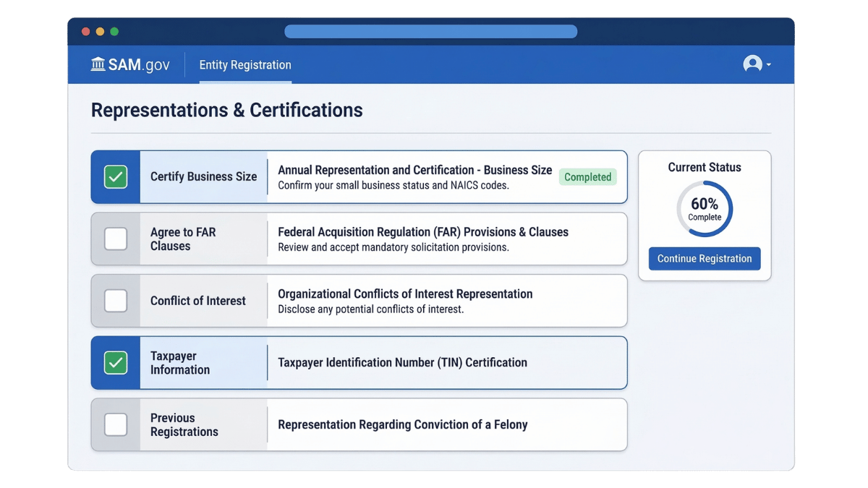Switch to the Entity Registration tab
This screenshot has width=868, height=488.
point(244,64)
